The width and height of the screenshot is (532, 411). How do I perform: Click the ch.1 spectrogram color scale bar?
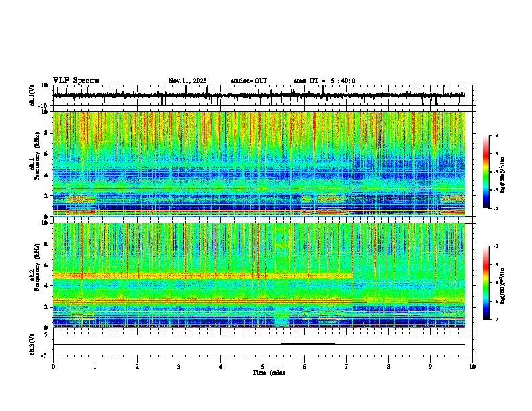click(486, 172)
